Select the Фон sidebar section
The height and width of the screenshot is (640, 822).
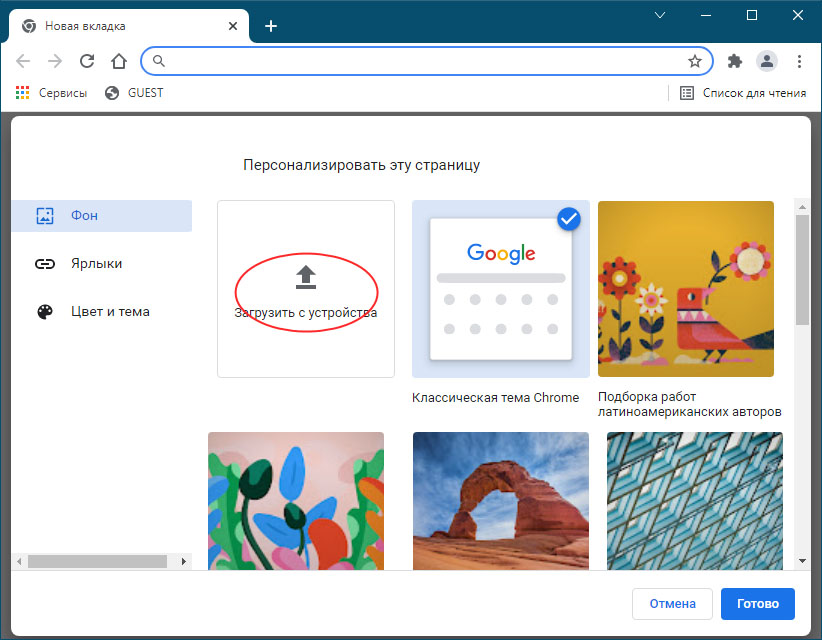click(102, 215)
